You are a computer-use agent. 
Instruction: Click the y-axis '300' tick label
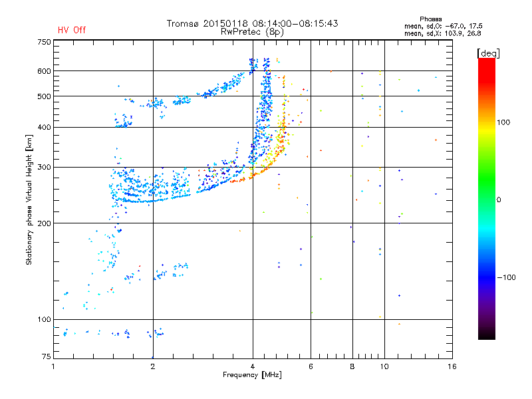pyautogui.click(x=44, y=168)
